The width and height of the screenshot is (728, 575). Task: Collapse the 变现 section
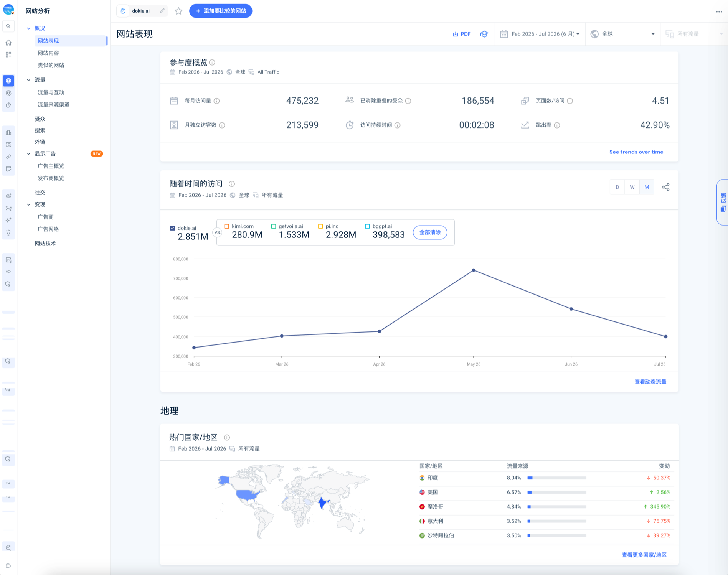(28, 205)
